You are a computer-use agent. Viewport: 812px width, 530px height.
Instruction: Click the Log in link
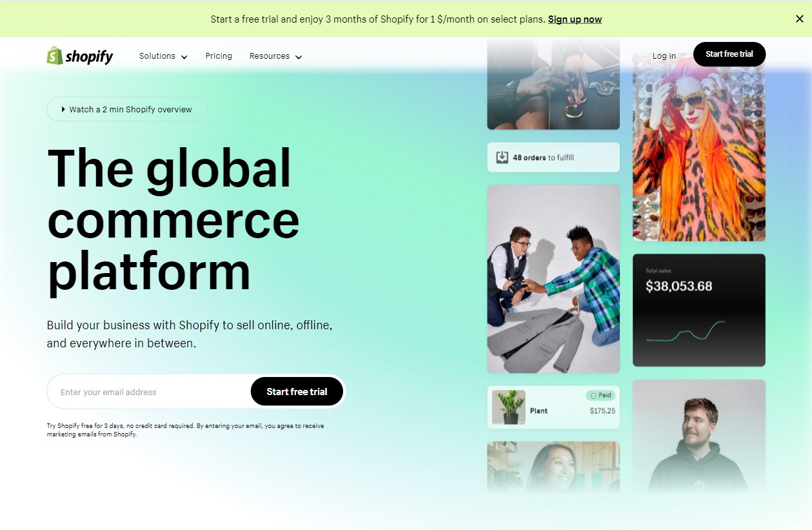coord(664,56)
